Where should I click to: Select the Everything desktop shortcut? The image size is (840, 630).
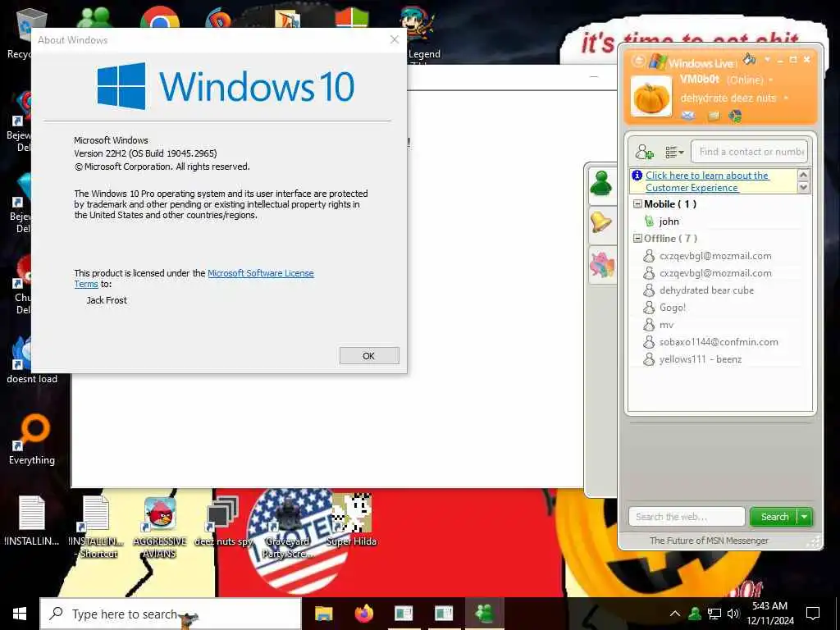tap(32, 440)
